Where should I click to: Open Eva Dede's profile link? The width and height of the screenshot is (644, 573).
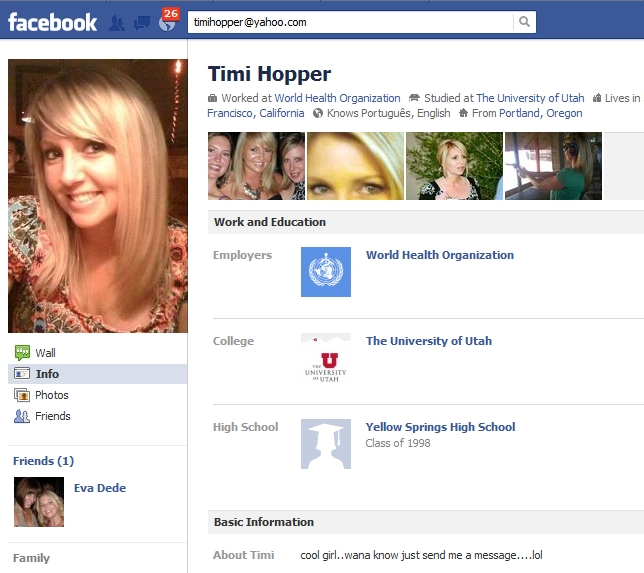tap(100, 488)
